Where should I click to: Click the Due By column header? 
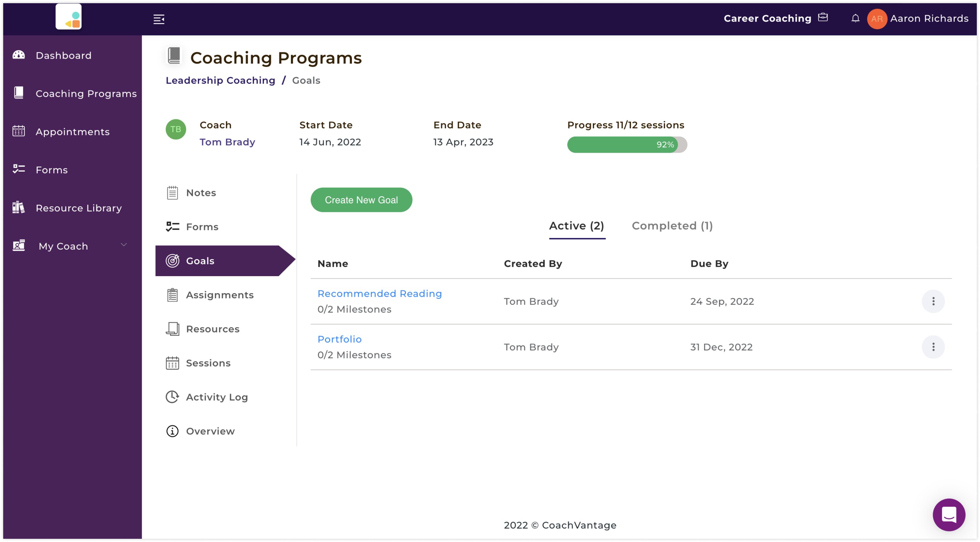click(x=709, y=263)
